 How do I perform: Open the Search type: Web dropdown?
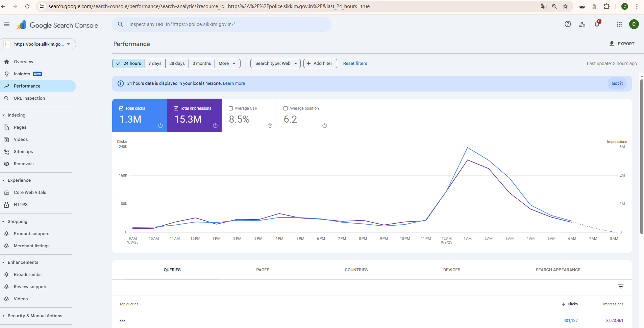click(275, 64)
